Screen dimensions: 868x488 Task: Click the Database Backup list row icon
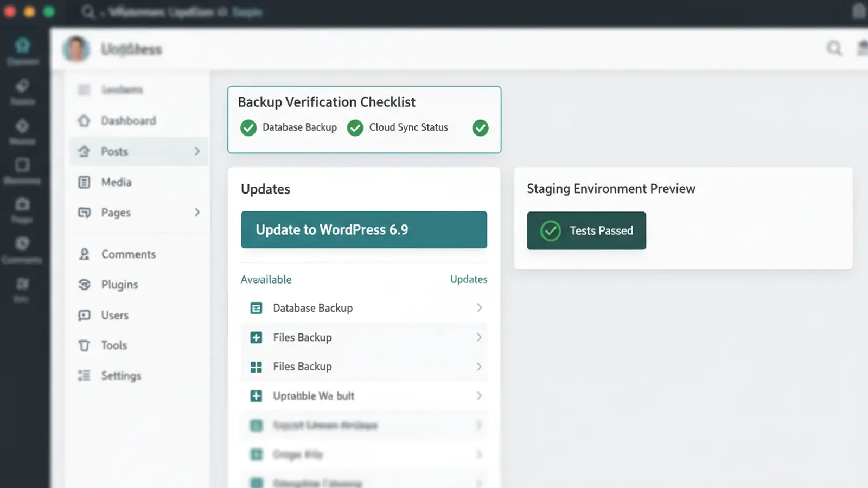(256, 308)
